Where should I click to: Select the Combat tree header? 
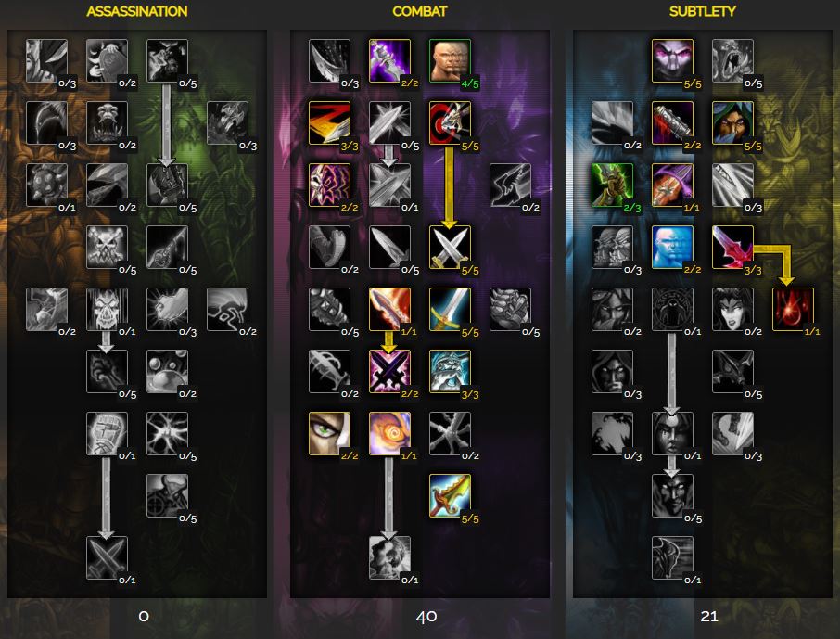419,11
